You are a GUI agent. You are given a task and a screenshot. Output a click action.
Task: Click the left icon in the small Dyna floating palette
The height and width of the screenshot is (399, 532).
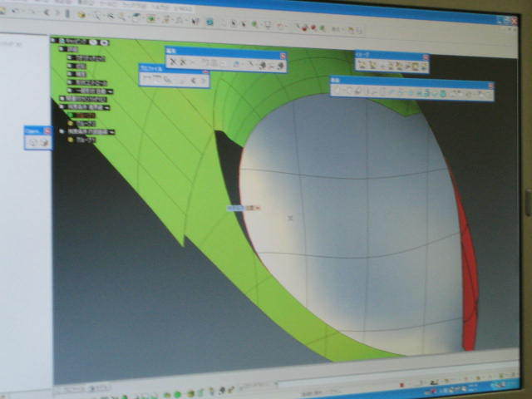pos(32,142)
